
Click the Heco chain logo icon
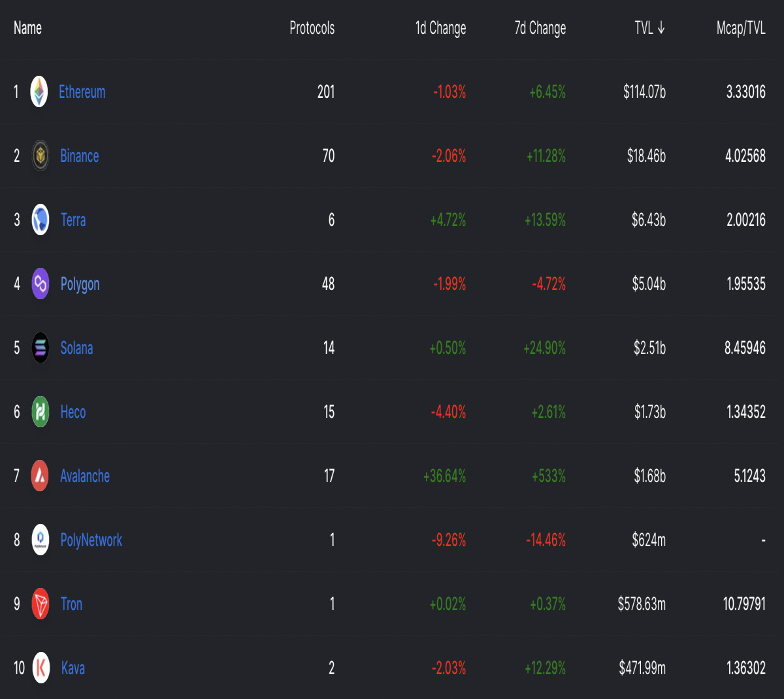(41, 412)
